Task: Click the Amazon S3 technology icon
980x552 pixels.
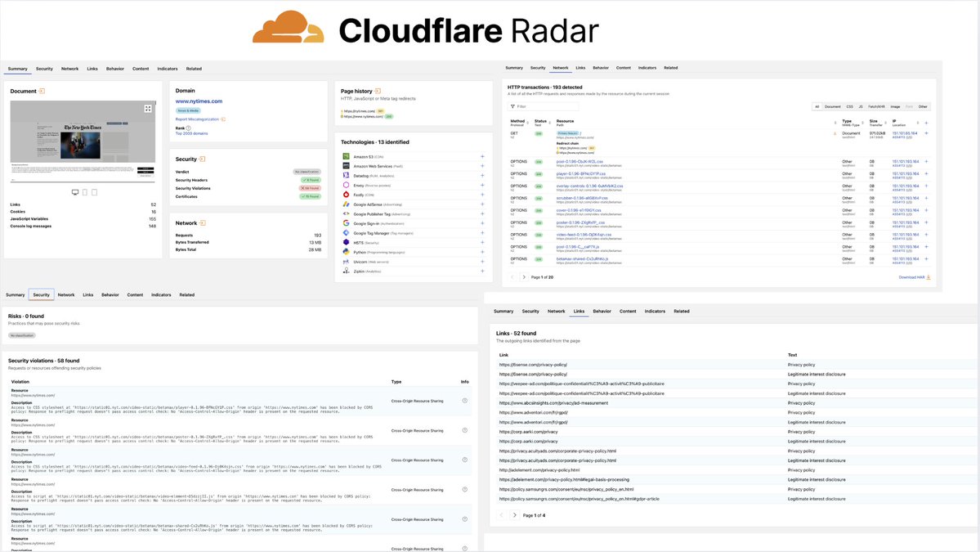Action: click(x=346, y=156)
